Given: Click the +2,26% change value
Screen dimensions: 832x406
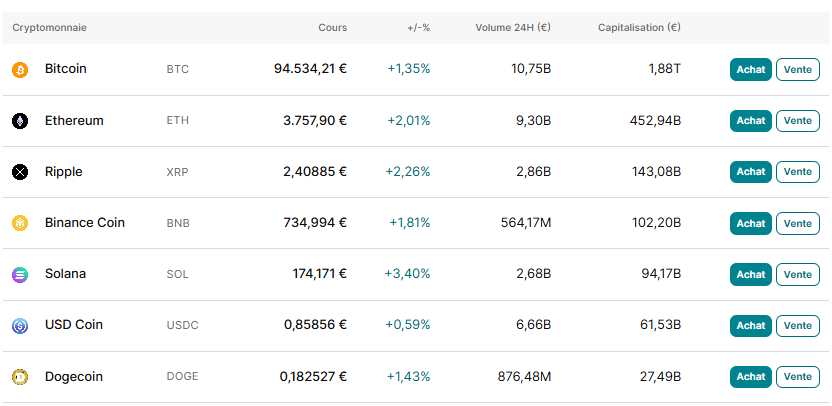Looking at the screenshot, I should pyautogui.click(x=408, y=172).
